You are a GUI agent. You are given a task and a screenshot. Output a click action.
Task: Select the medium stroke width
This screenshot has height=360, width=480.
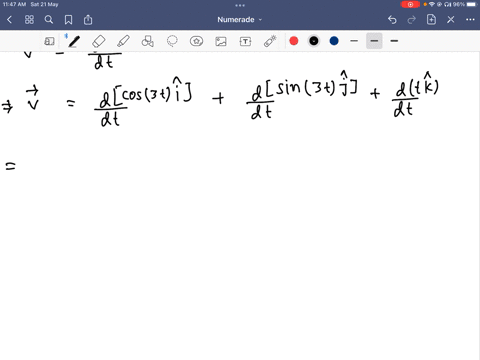(x=374, y=41)
